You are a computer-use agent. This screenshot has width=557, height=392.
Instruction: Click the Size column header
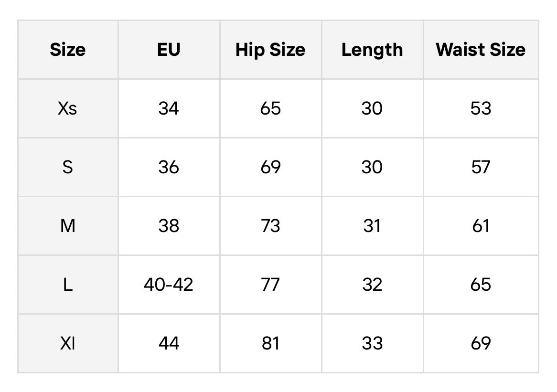pos(68,50)
